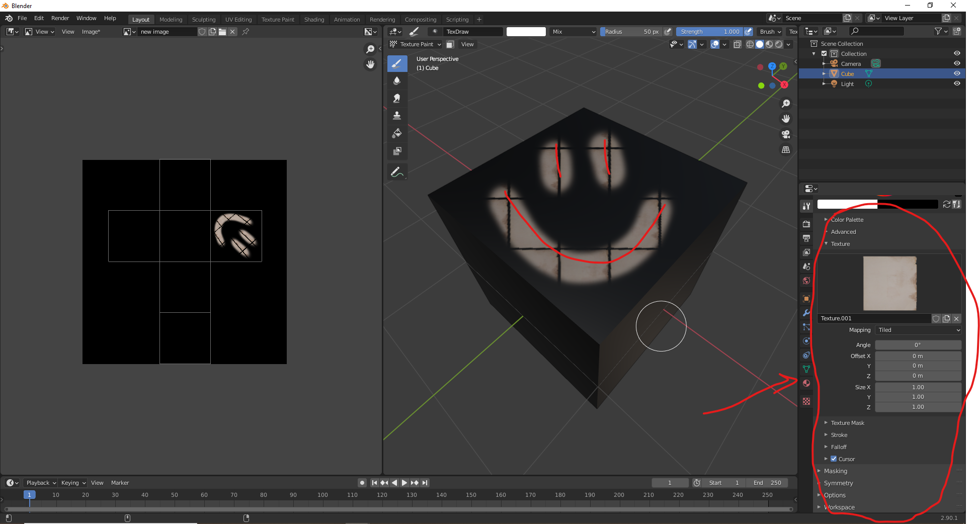Adjust the Strength slider
The height and width of the screenshot is (524, 980).
pos(709,32)
